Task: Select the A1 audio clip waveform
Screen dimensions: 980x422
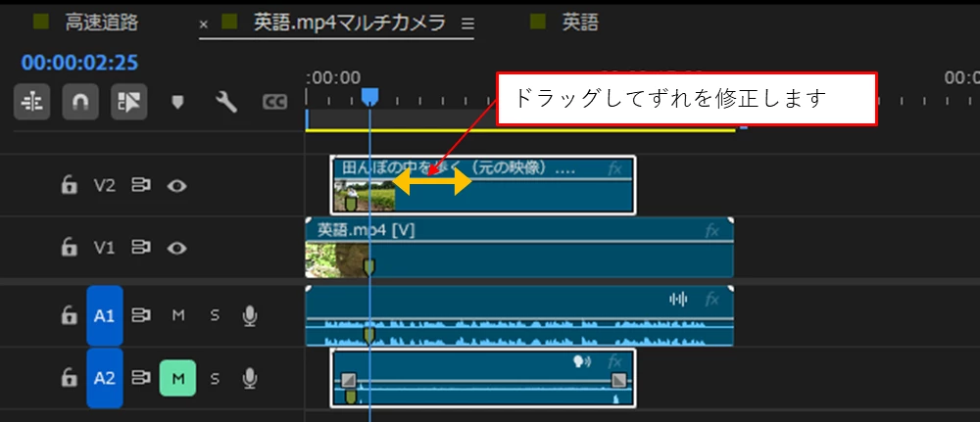Action: 518,316
